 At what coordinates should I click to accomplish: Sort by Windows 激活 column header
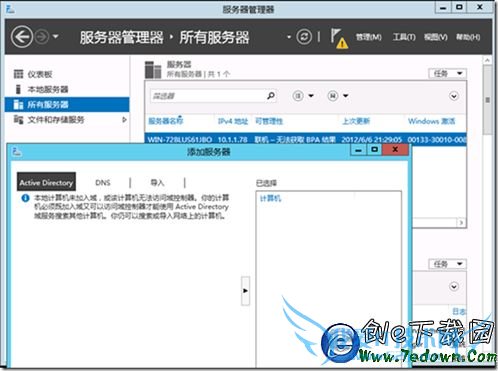pyautogui.click(x=431, y=121)
